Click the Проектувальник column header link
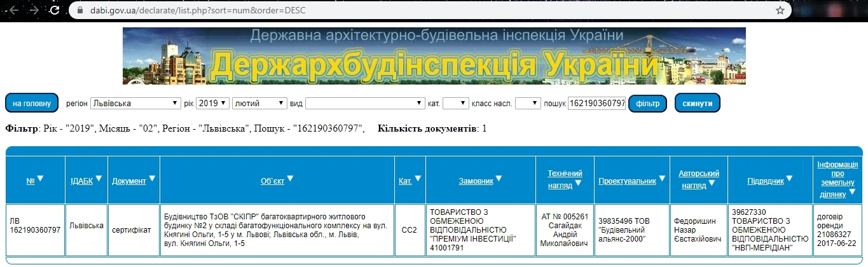The width and height of the screenshot is (868, 267). coord(627,181)
